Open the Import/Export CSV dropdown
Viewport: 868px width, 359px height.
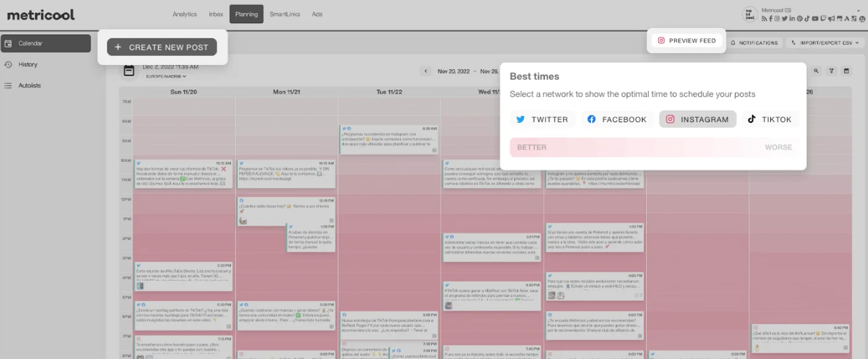point(824,43)
